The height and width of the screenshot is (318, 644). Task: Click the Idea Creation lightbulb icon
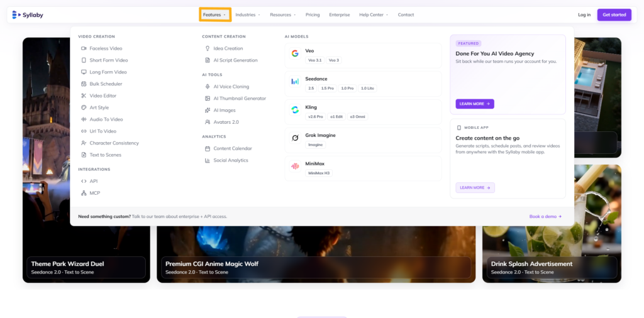[208, 48]
